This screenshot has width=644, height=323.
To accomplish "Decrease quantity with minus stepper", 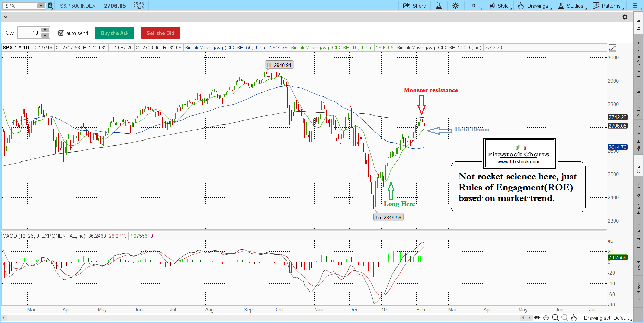I will 45,35.
